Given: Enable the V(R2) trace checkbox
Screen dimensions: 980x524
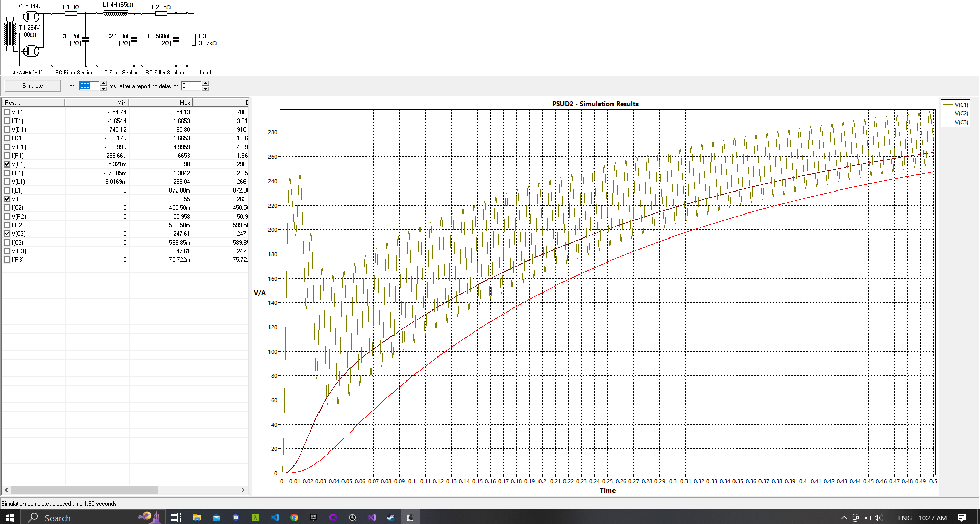Looking at the screenshot, I should [x=7, y=216].
